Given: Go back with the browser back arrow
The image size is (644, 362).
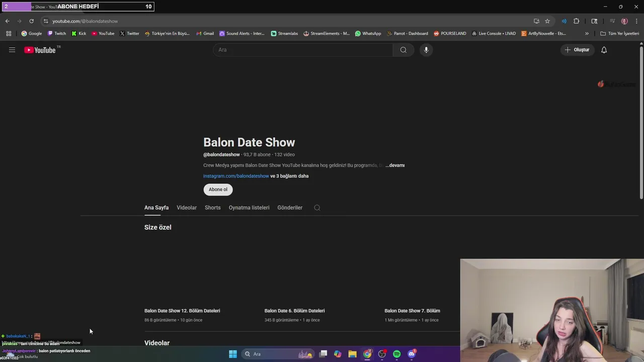Looking at the screenshot, I should tap(7, 21).
